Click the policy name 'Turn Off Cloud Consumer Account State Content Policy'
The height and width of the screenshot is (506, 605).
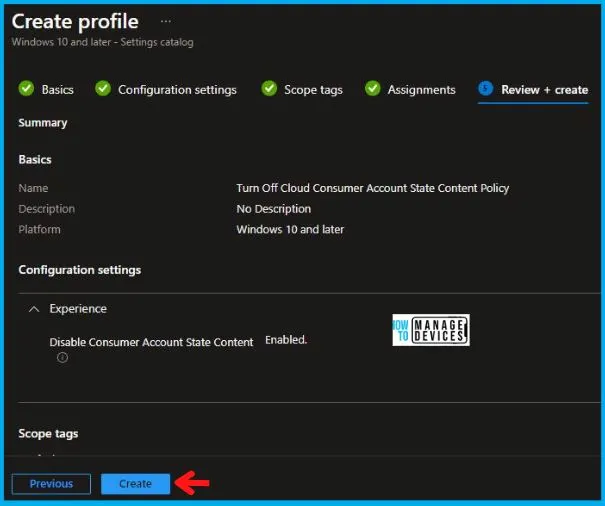[x=373, y=188]
